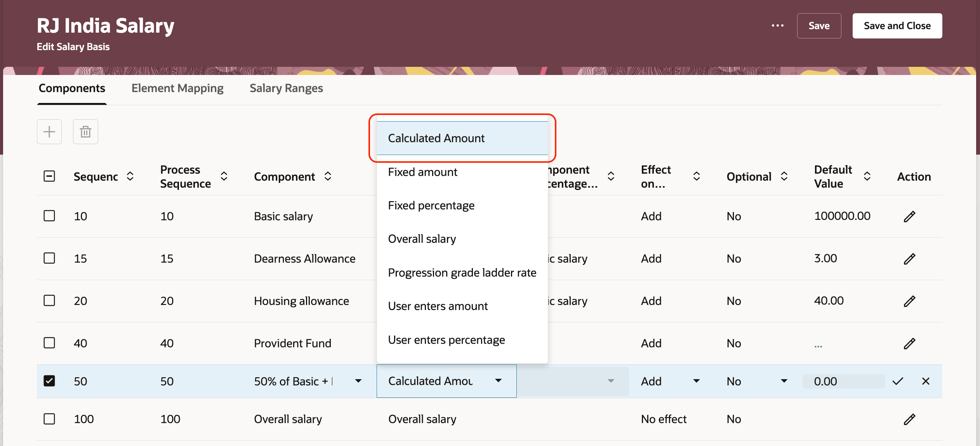Screen dimensions: 980x446
Task: Edit the Dearness Allowance row pencil icon
Action: click(909, 259)
